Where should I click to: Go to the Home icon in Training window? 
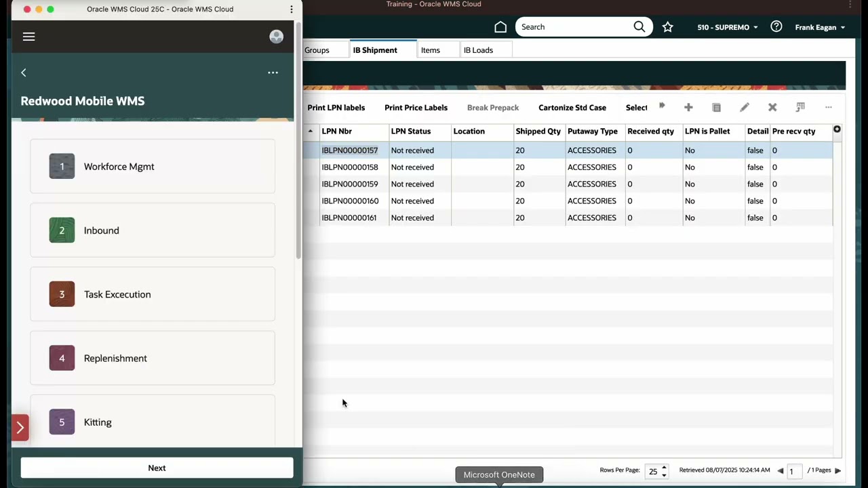500,27
